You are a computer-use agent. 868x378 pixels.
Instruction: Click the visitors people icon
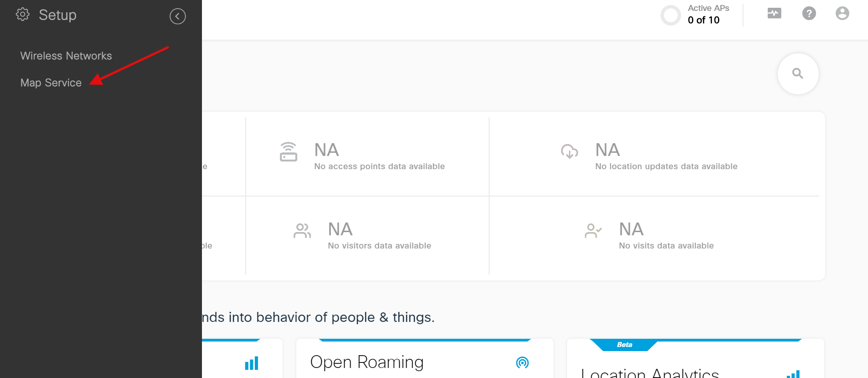coord(302,231)
